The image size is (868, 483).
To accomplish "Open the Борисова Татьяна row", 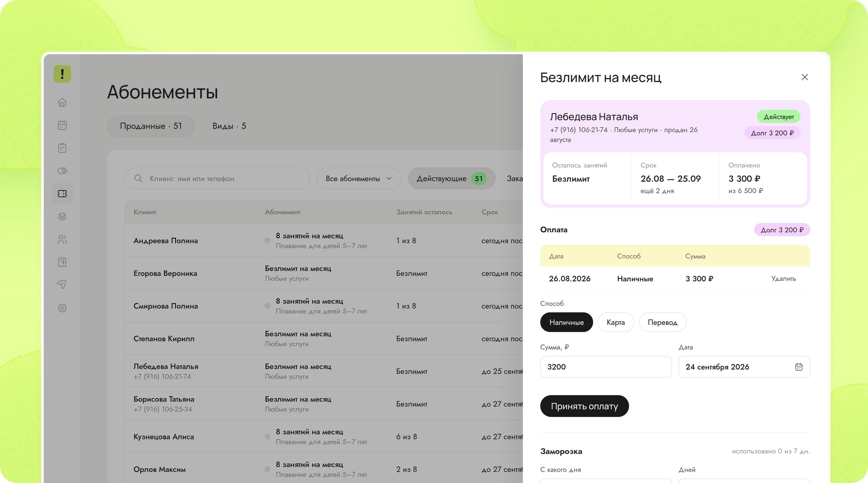I will click(x=324, y=404).
